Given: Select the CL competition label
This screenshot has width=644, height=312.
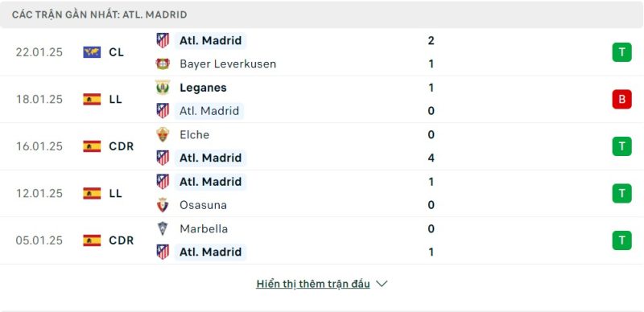Looking at the screenshot, I should pyautogui.click(x=116, y=52).
